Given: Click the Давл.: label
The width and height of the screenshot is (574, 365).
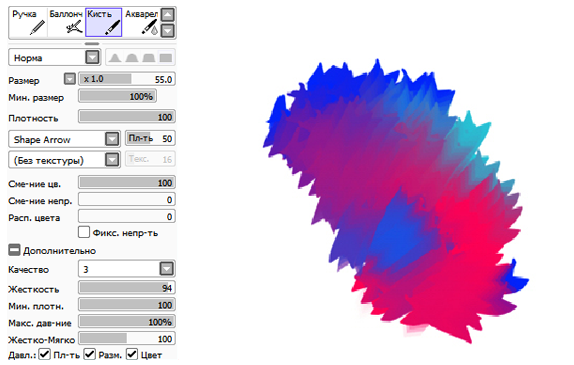Looking at the screenshot, I should (22, 355).
